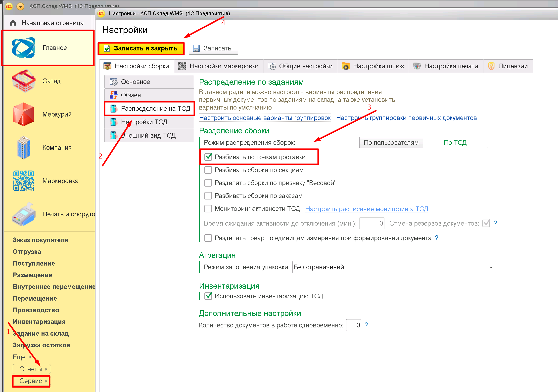Image resolution: width=558 pixels, height=392 pixels.
Task: Switch to Настройки шлюз tab
Action: [373, 66]
